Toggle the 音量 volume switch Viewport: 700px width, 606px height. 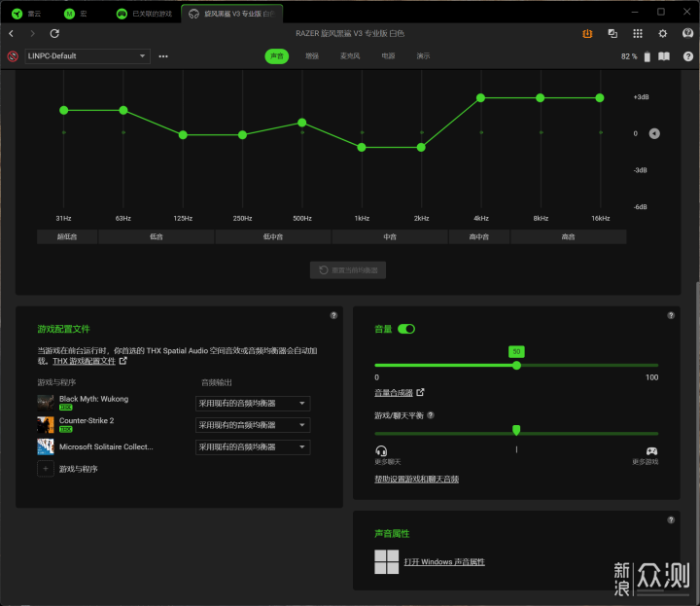406,329
